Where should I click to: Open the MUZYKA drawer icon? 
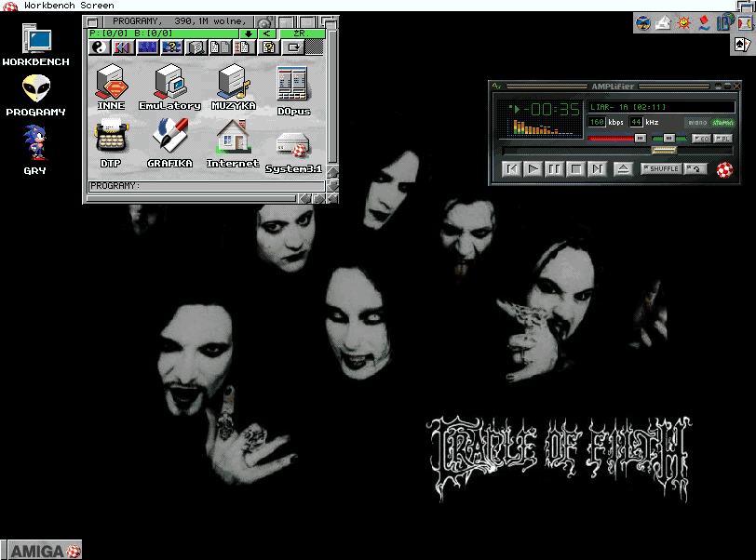click(x=234, y=87)
